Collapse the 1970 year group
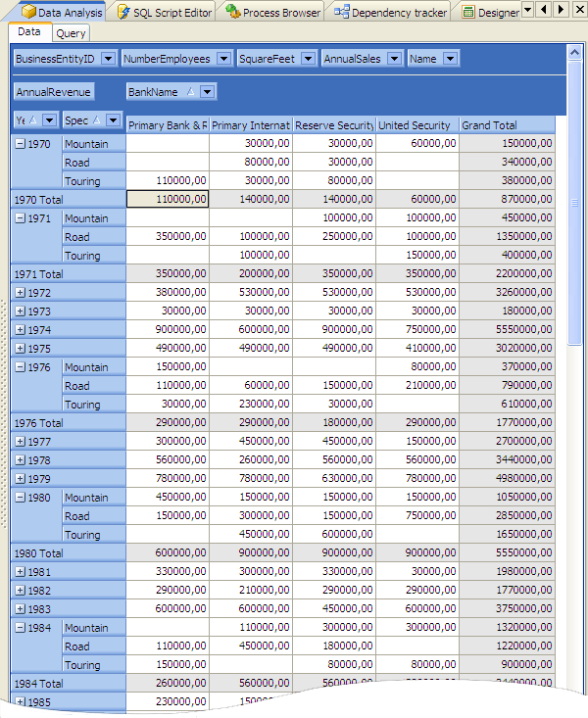Viewport: 588px width, 718px height. [20, 144]
